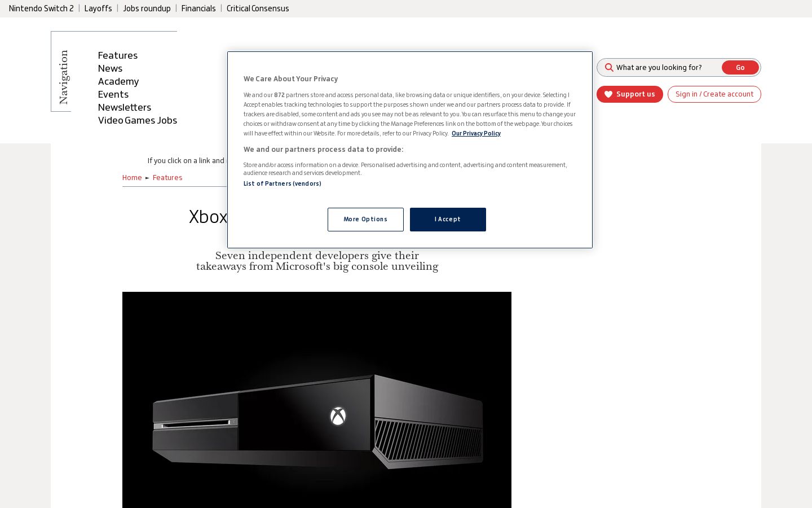The height and width of the screenshot is (508, 812).
Task: Click the article subtitle about seven independent developers
Action: [317, 261]
